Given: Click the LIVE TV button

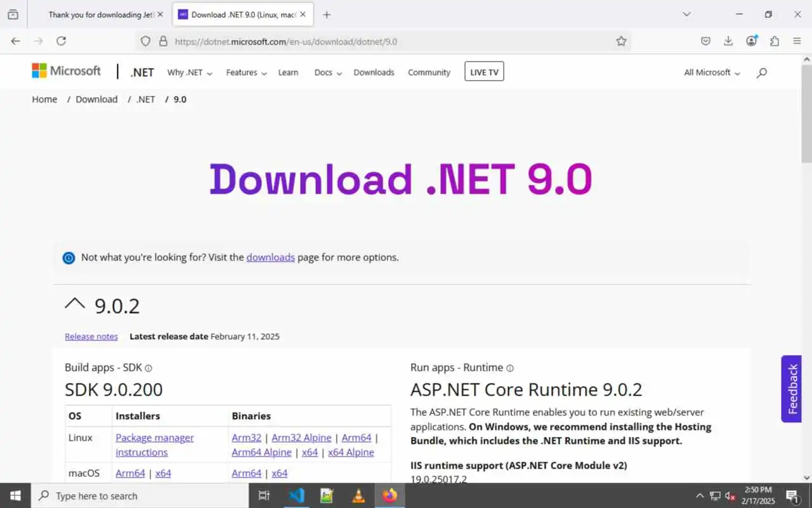Looking at the screenshot, I should click(x=484, y=72).
